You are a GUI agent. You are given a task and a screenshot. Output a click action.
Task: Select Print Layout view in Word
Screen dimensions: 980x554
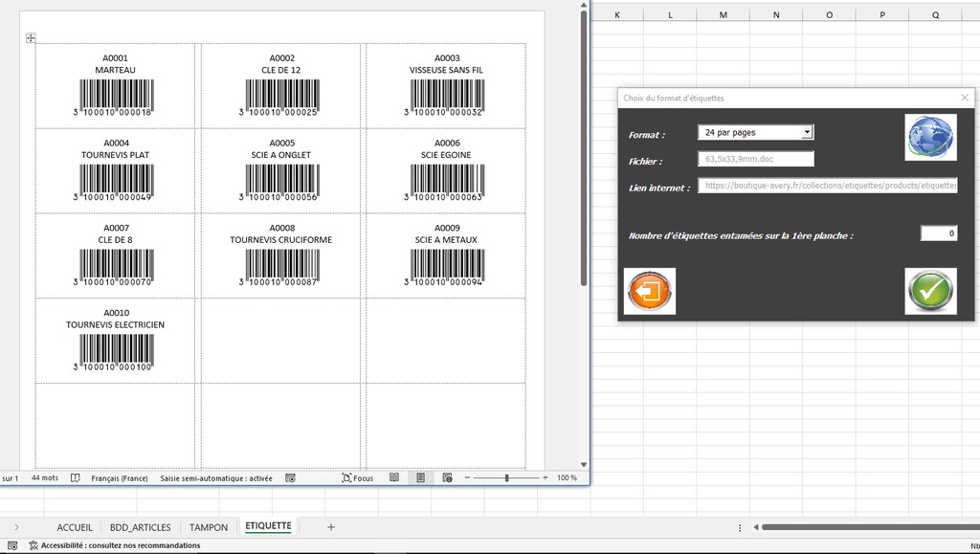point(421,477)
